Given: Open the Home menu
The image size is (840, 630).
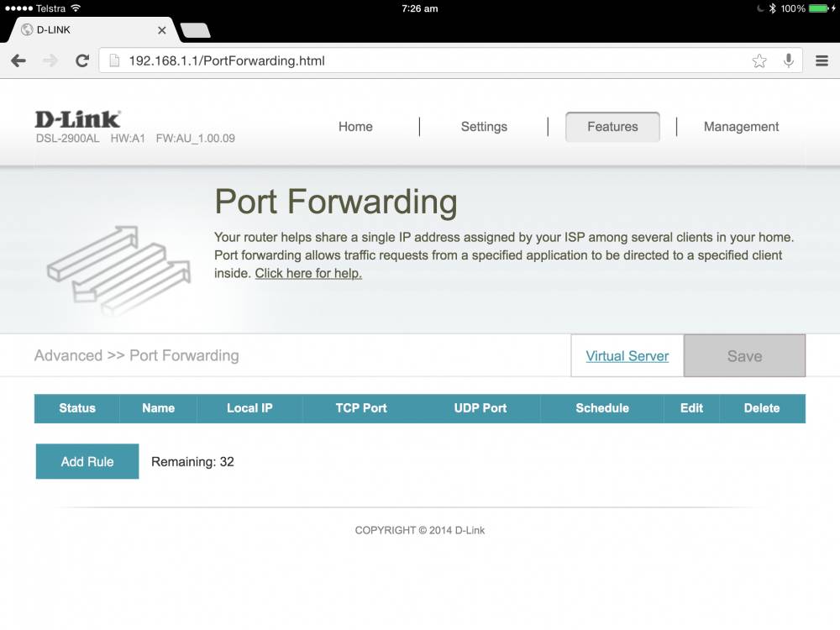Looking at the screenshot, I should coord(355,127).
